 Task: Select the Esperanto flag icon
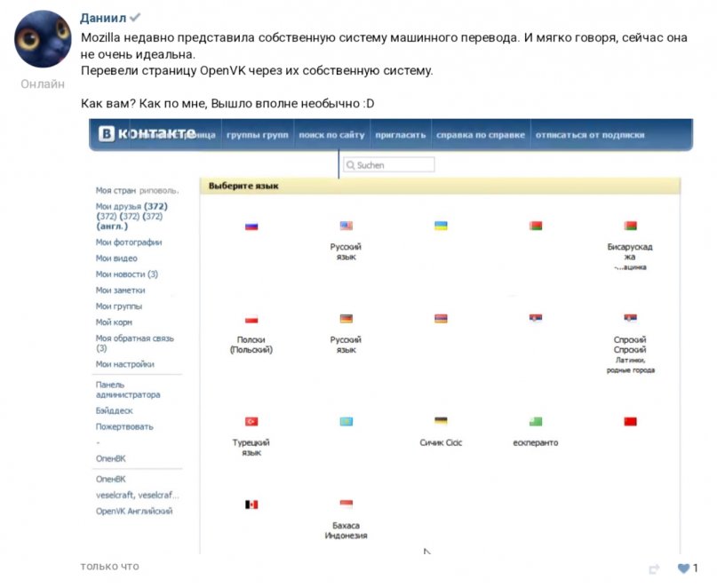point(536,421)
